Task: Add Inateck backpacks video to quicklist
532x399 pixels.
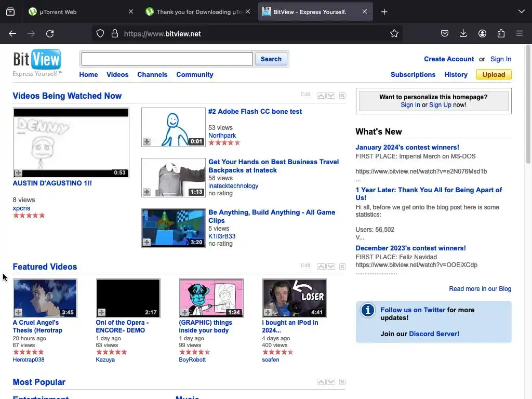Action: [147, 192]
